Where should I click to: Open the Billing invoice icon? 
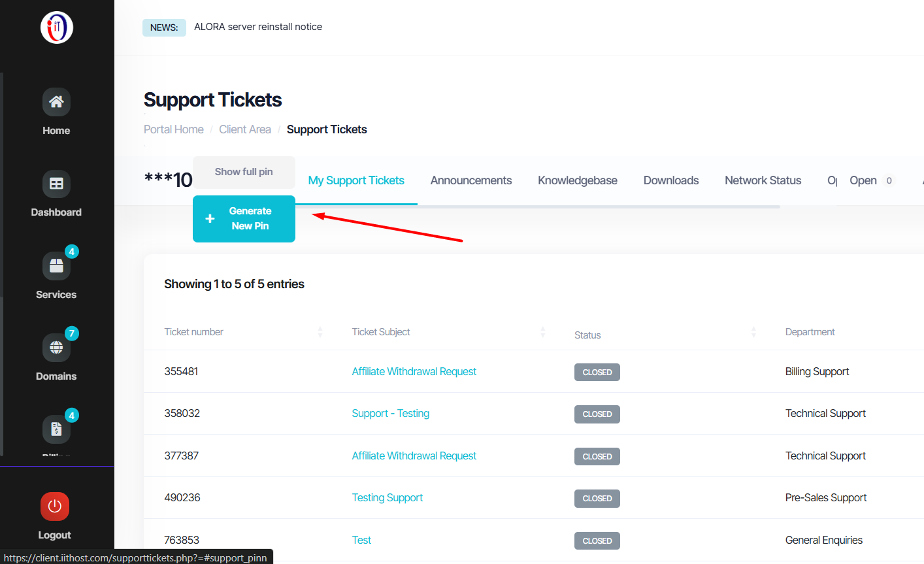[56, 430]
